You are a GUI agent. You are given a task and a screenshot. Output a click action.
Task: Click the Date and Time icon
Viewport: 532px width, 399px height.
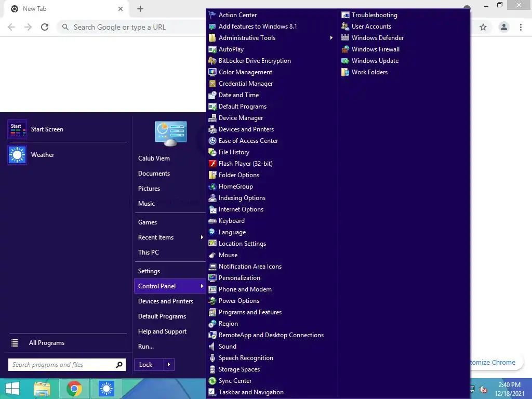tap(212, 95)
